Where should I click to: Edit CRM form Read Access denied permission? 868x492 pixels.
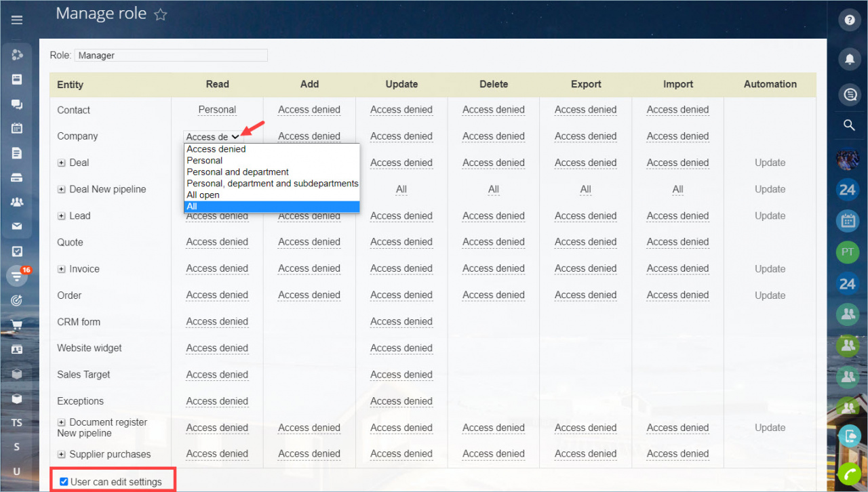tap(217, 321)
